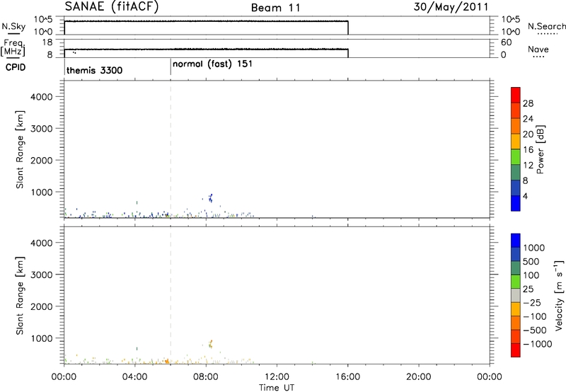Click the "-500" Velocity colorbar label
Screen dimensions: 566x392
tap(535, 330)
